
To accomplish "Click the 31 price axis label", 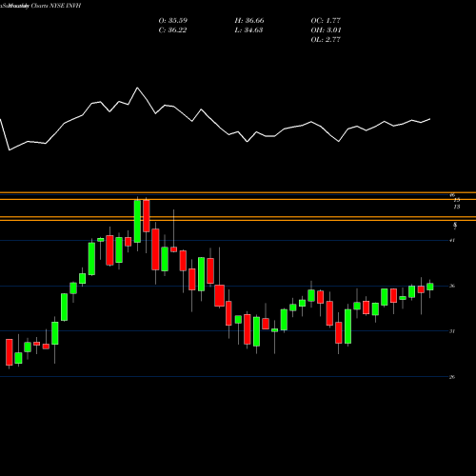I will tap(452, 331).
